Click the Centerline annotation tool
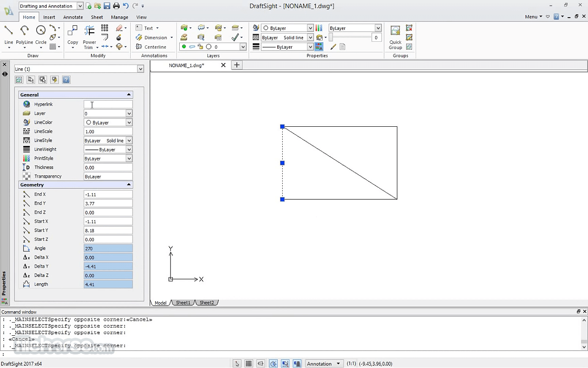Viewport: 588px width, 368px height. click(151, 47)
